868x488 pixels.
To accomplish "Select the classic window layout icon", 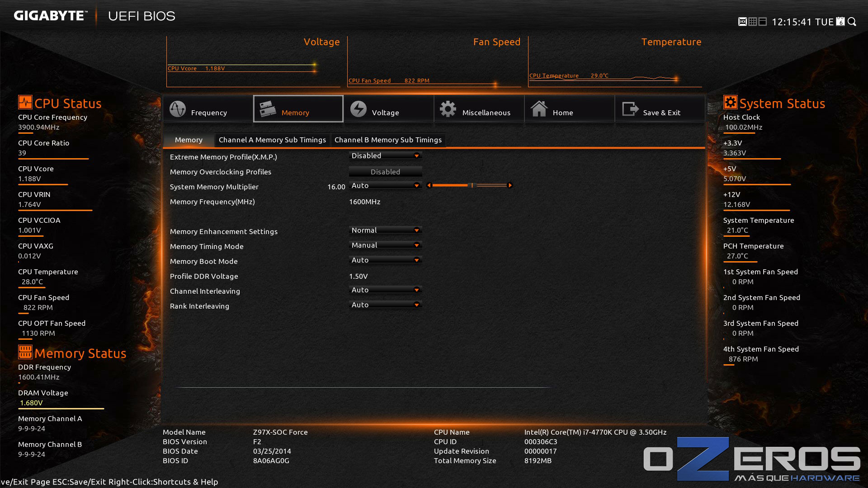I will (763, 22).
